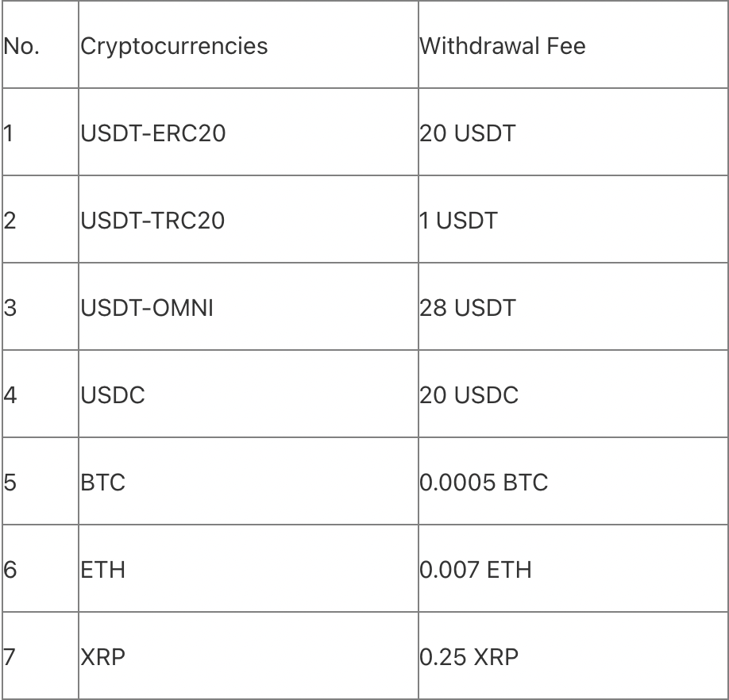Click the XRP cryptocurrency name cell

(x=103, y=656)
